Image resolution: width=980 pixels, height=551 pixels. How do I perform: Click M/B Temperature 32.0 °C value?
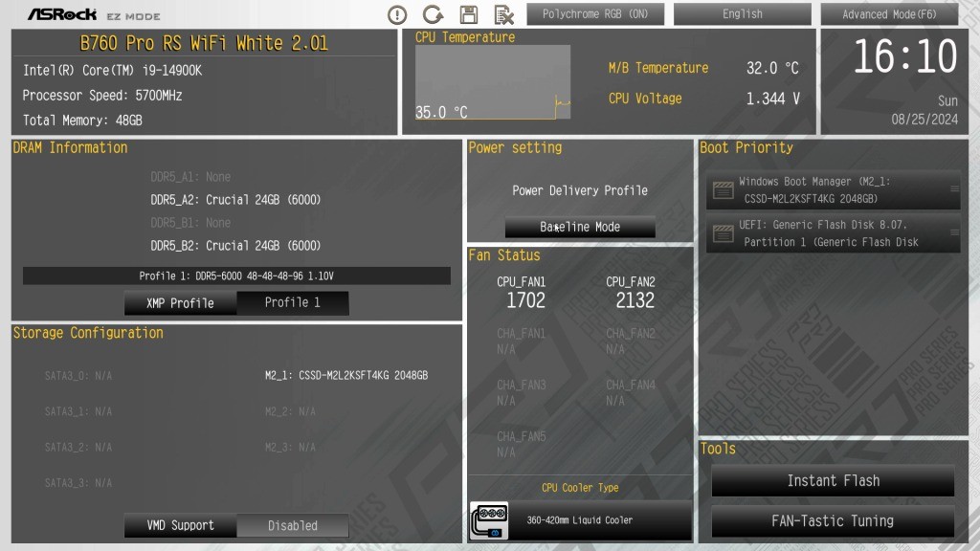tap(772, 68)
